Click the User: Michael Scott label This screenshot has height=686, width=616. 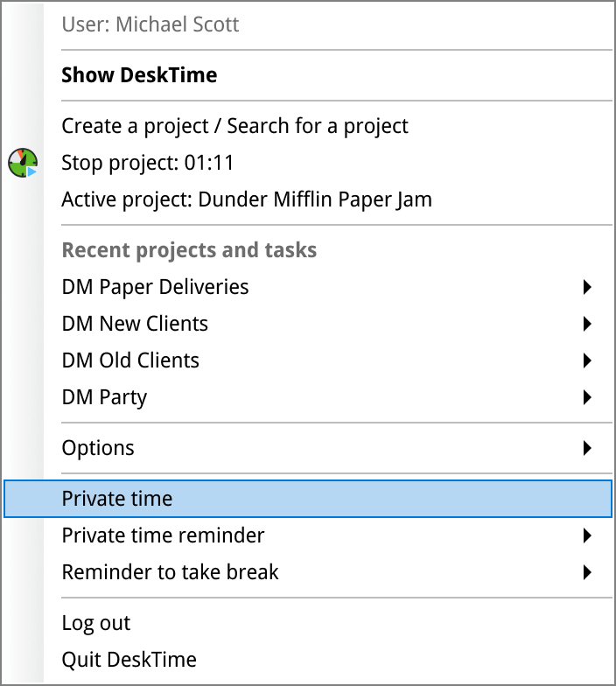coord(150,24)
